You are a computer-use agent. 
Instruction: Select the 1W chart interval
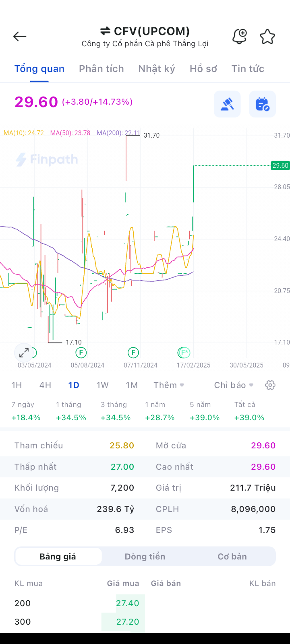click(102, 385)
